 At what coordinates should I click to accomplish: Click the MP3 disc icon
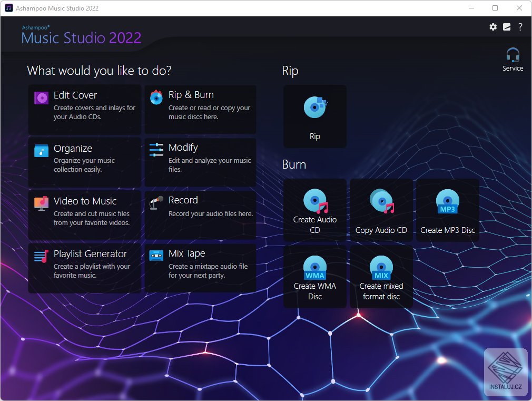pos(448,201)
